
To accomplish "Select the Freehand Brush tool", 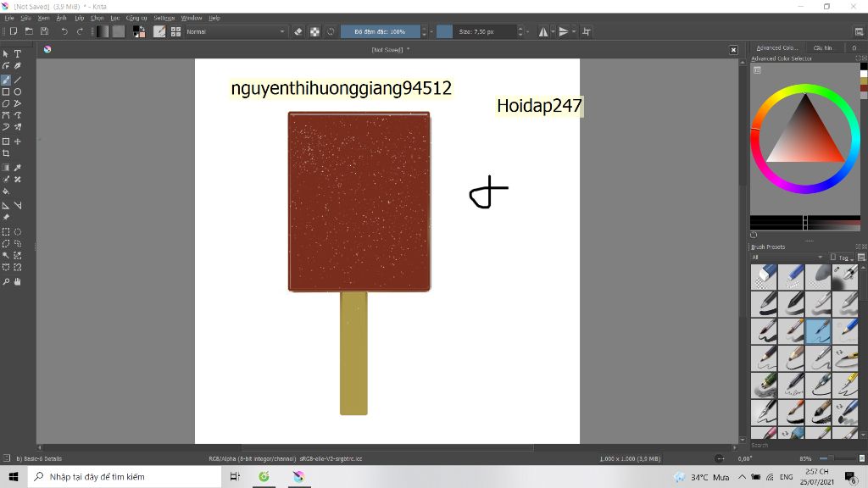I will 6,80.
